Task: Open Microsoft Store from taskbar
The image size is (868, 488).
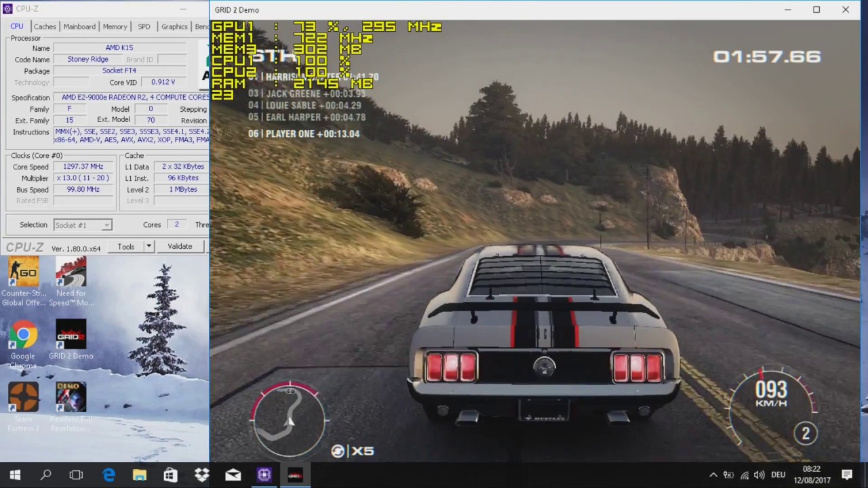Action: point(170,475)
